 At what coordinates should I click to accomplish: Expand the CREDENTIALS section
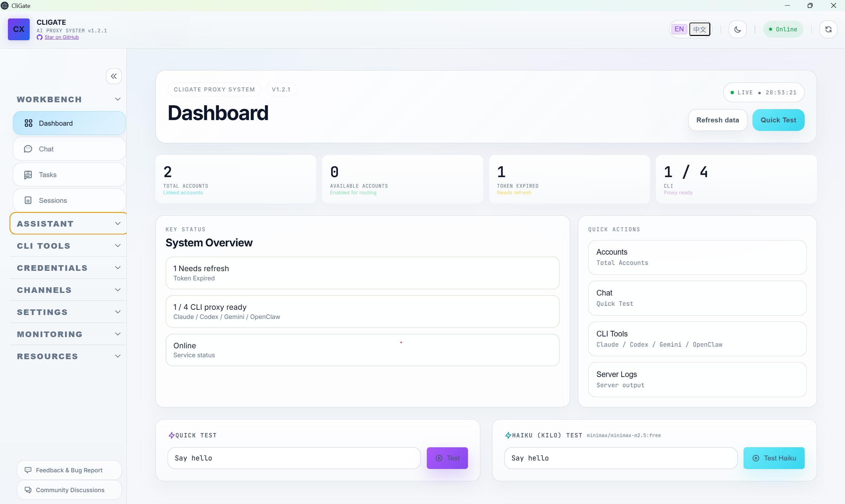pos(68,268)
